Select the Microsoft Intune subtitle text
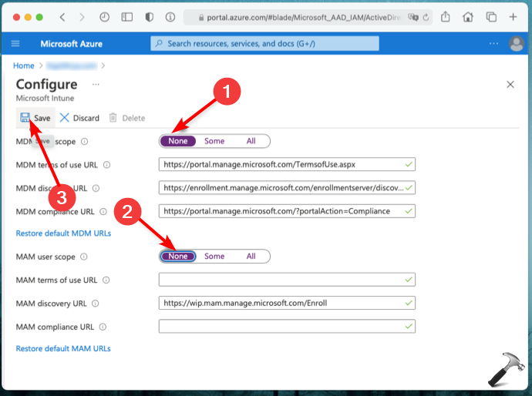The height and width of the screenshot is (396, 532). tap(45, 99)
